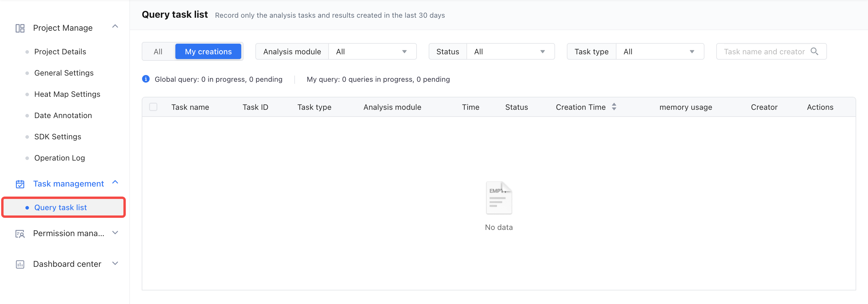Click the Time column header
Viewport: 868px width, 304px height.
(470, 107)
